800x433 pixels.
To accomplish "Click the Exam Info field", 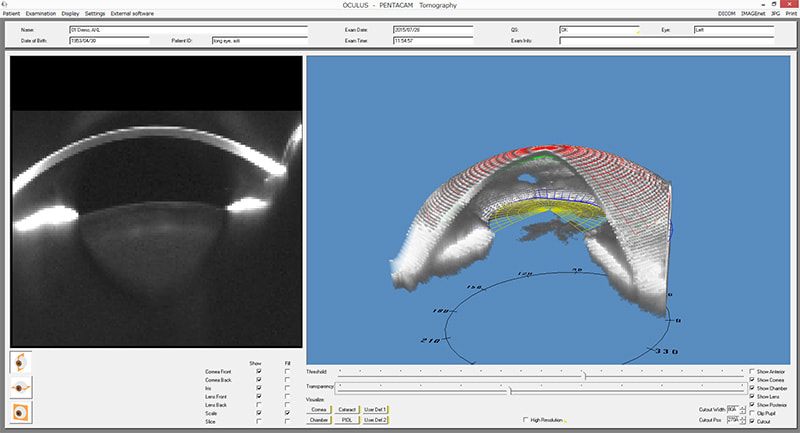I will (x=666, y=41).
